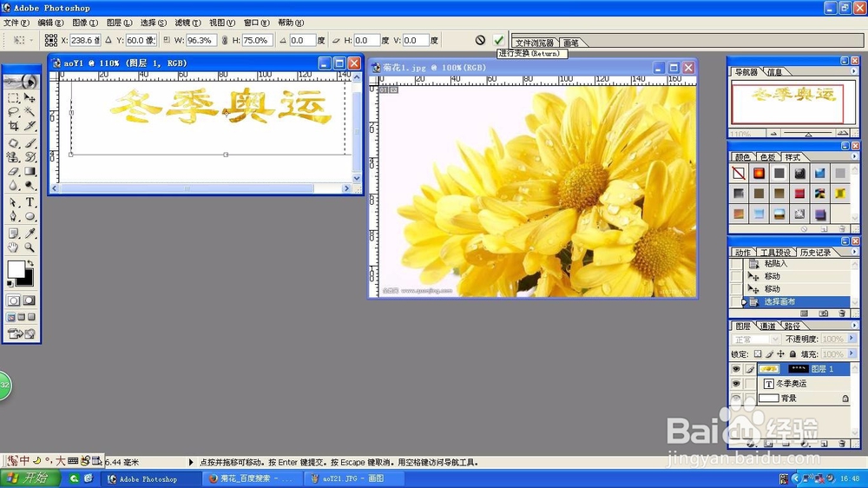Select the Slice tool
Image resolution: width=868 pixels, height=488 pixels.
pos(30,126)
